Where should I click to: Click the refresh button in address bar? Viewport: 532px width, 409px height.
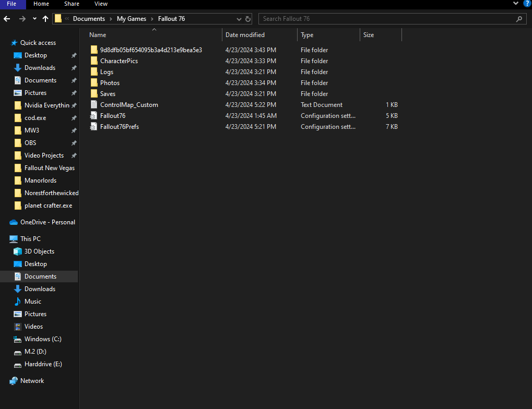pos(248,19)
